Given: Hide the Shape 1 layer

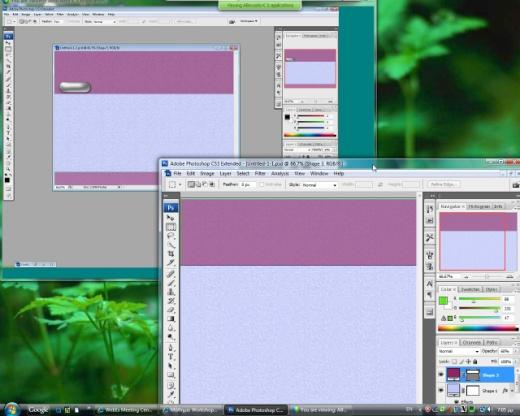Looking at the screenshot, I should [x=441, y=390].
